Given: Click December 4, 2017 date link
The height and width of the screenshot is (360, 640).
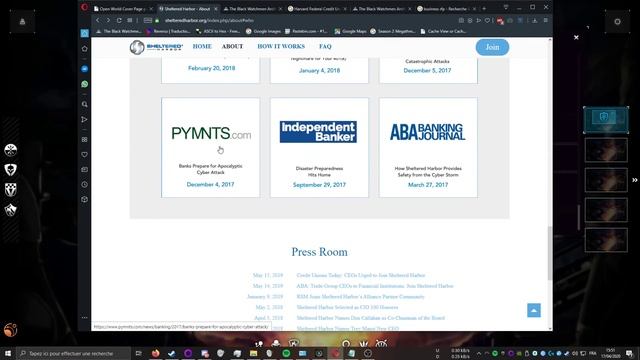Looking at the screenshot, I should point(211,184).
